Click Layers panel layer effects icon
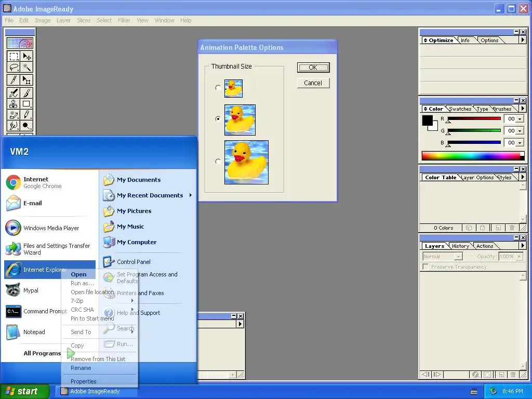The height and width of the screenshot is (399, 532). coord(476,375)
